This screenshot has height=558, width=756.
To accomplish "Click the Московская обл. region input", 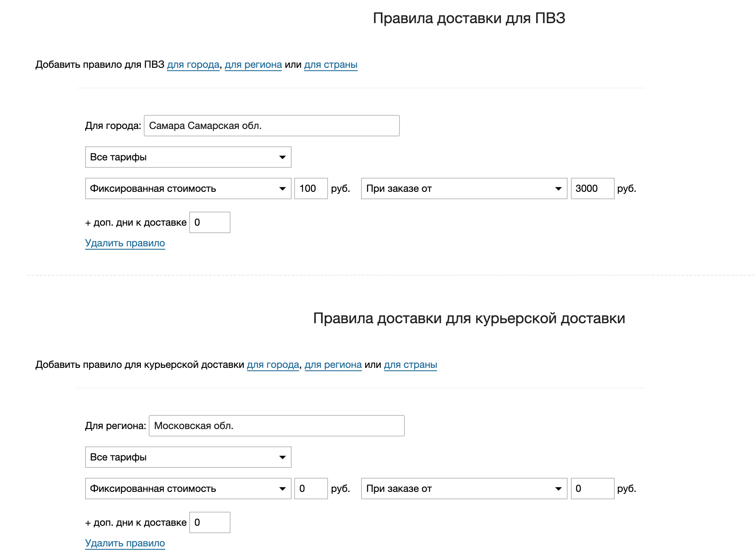I will click(x=276, y=426).
